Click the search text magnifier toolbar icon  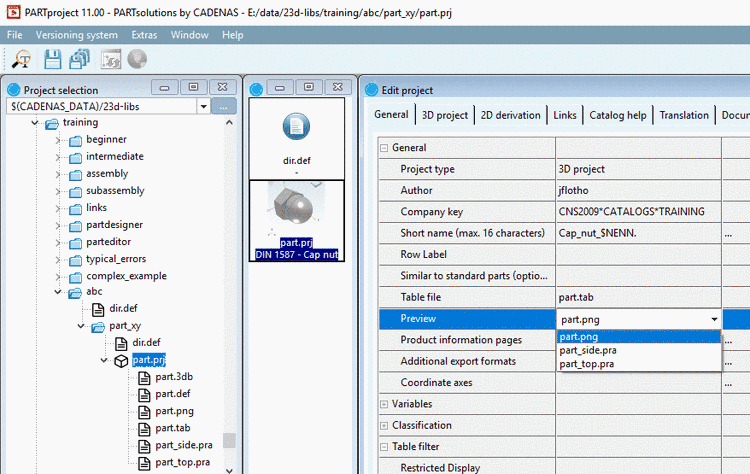(x=21, y=59)
